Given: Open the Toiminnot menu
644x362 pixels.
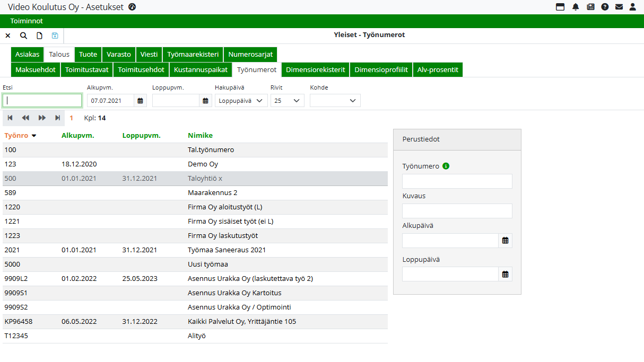Looking at the screenshot, I should pyautogui.click(x=27, y=21).
